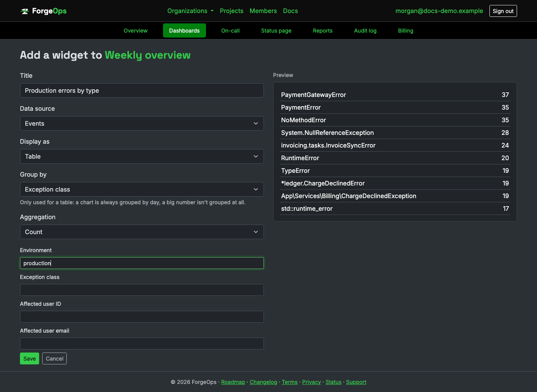Open the Reports tab
Screen dimensions: 537x392
(x=323, y=31)
